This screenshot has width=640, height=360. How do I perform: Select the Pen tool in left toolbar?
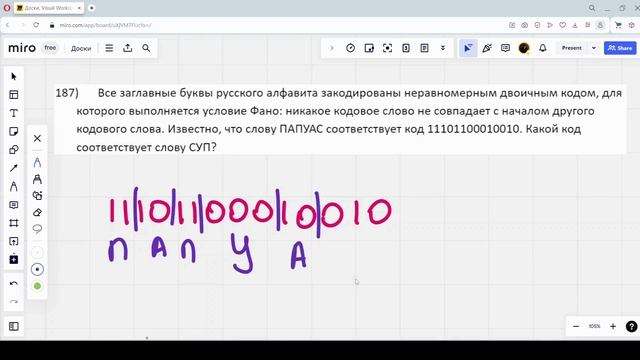point(13,187)
